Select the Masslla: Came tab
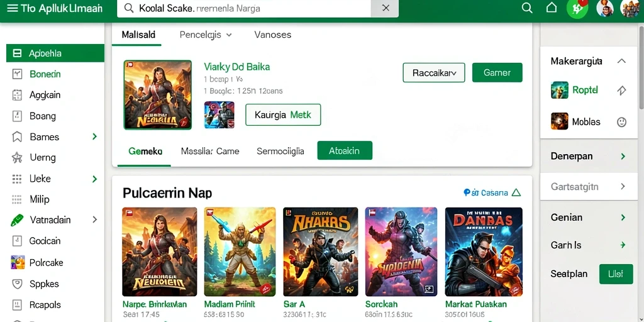The width and height of the screenshot is (644, 322). pos(210,151)
